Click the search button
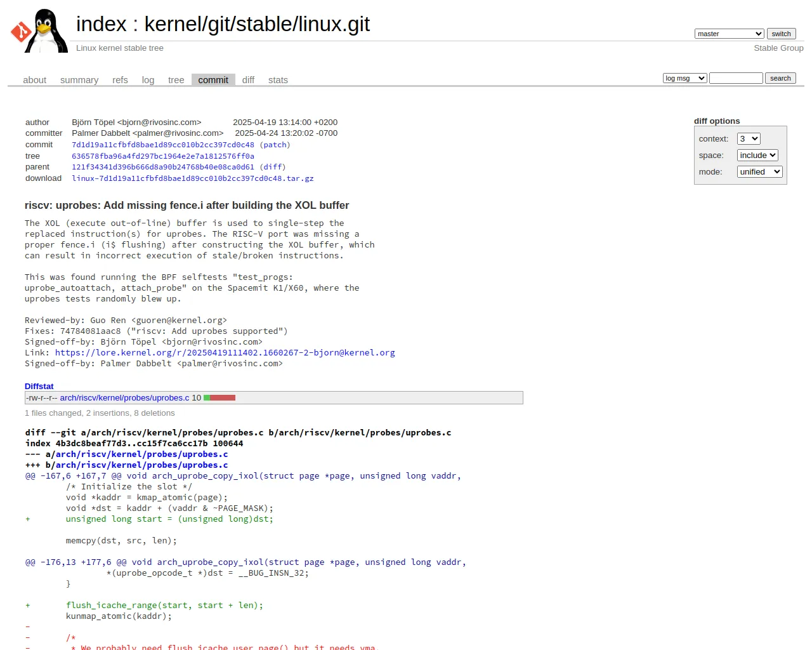The height and width of the screenshot is (650, 812). point(780,78)
